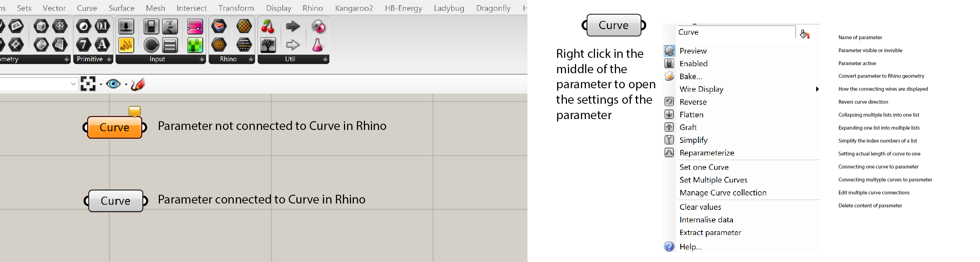Select the pink flask icon in Util panel
The height and width of the screenshot is (262, 980).
(317, 45)
